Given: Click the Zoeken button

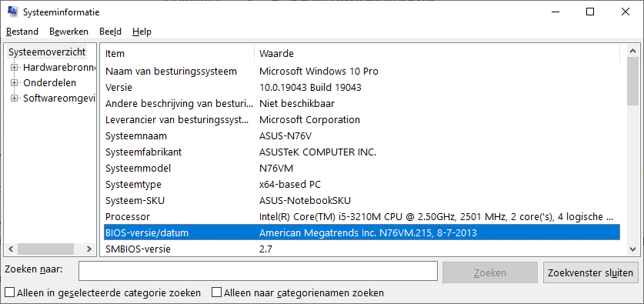Looking at the screenshot, I should click(x=489, y=272).
